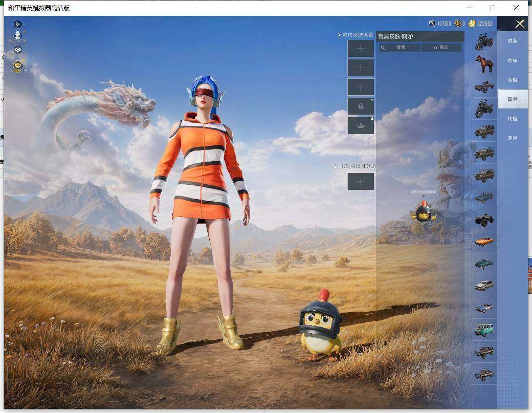Close the wardrobe with the gold X
This screenshot has height=413, width=532.
click(x=519, y=24)
